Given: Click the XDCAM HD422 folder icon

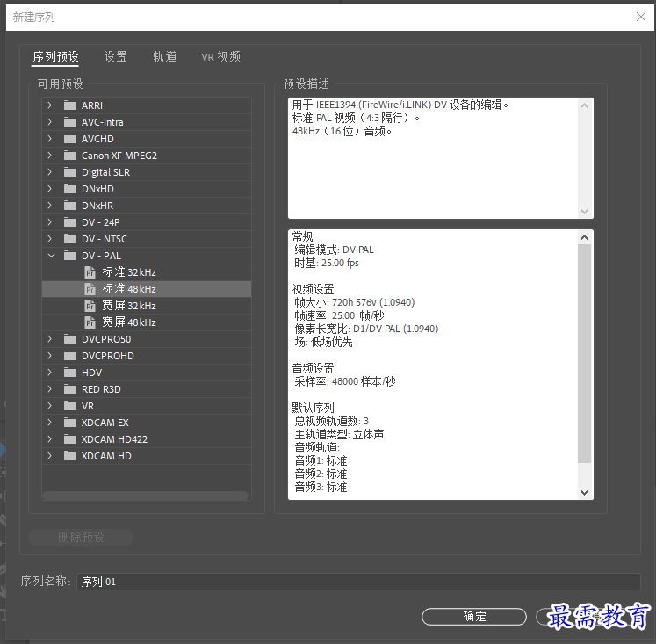Looking at the screenshot, I should coord(70,439).
